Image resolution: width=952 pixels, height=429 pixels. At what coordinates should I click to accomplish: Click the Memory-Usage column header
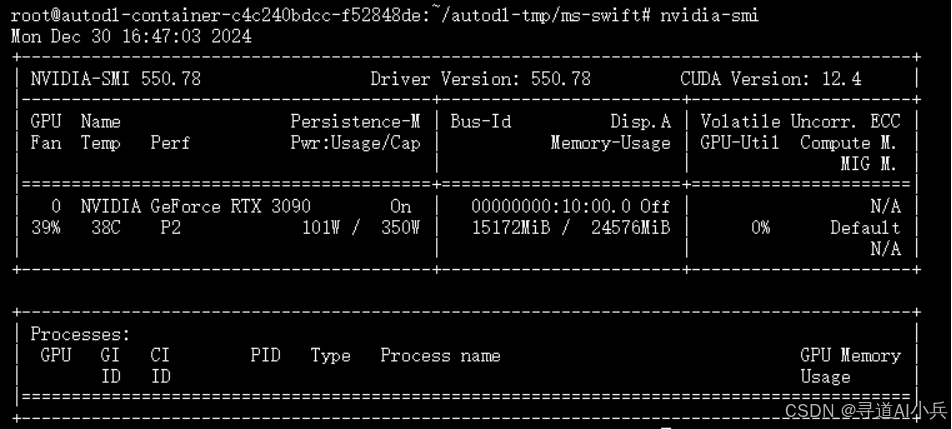tap(610, 143)
